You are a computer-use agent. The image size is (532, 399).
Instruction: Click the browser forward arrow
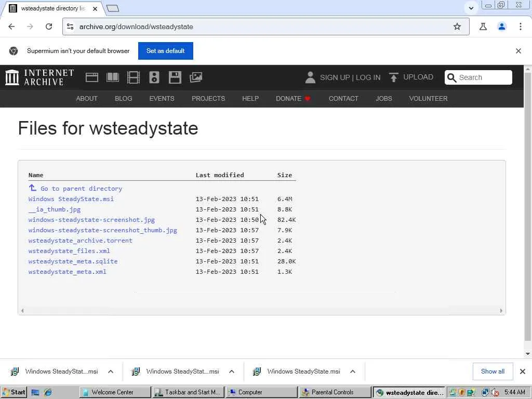point(30,26)
